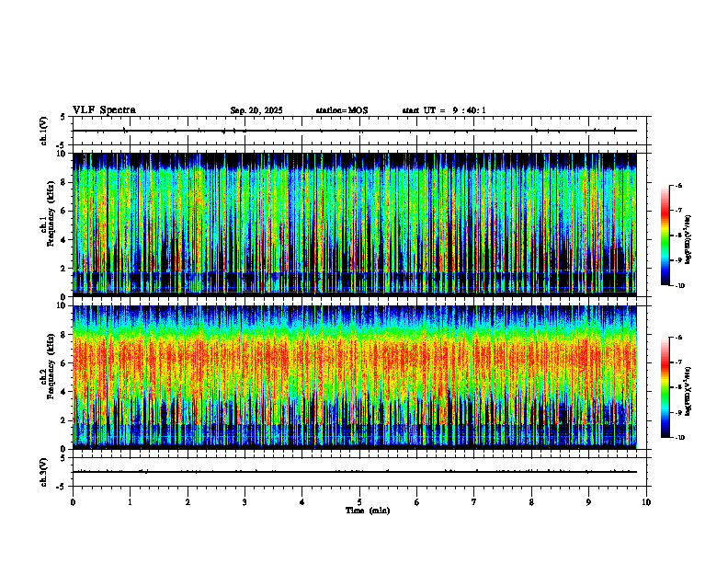The width and height of the screenshot is (728, 563).
Task: Click the "2" kHz tick on ch.1 spectrogram axis
Action: (65, 269)
